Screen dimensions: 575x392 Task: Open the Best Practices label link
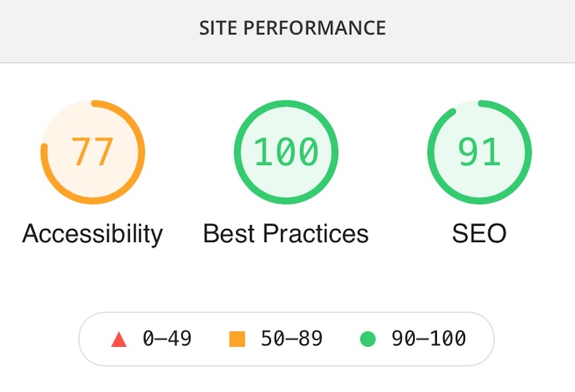(286, 233)
